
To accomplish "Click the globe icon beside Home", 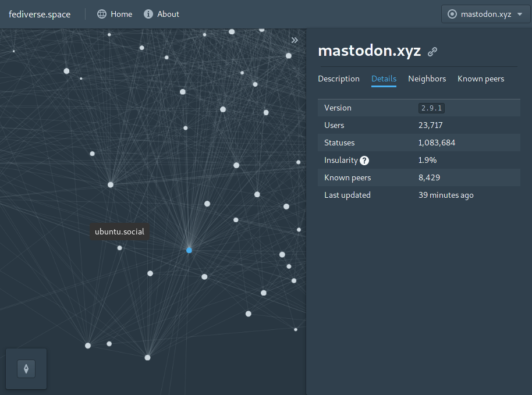I will 102,14.
